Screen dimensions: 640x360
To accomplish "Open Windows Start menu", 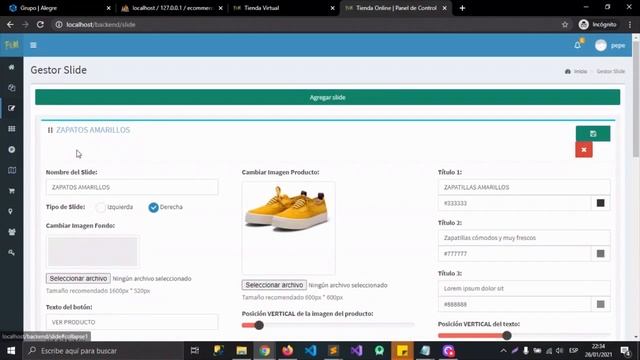I will [11, 351].
